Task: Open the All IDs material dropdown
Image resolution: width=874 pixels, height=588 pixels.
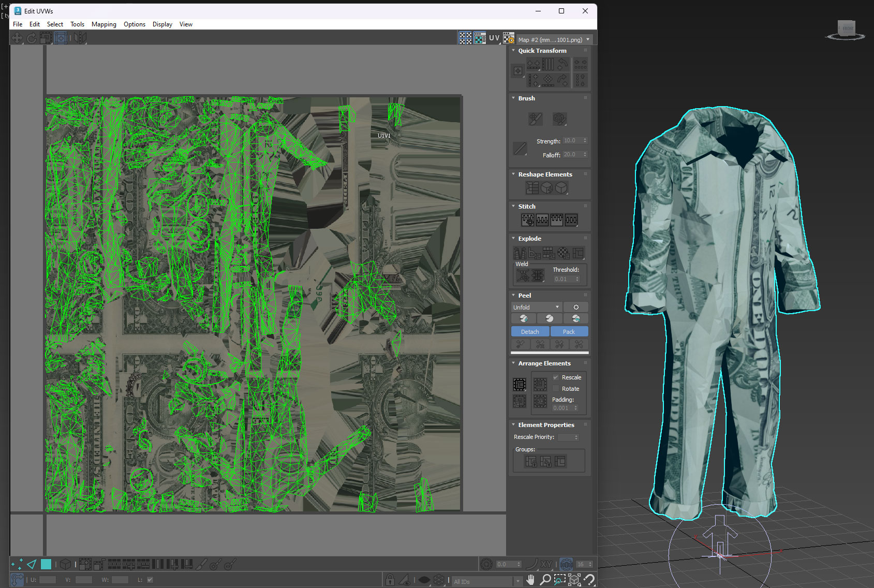Action: coord(487,581)
